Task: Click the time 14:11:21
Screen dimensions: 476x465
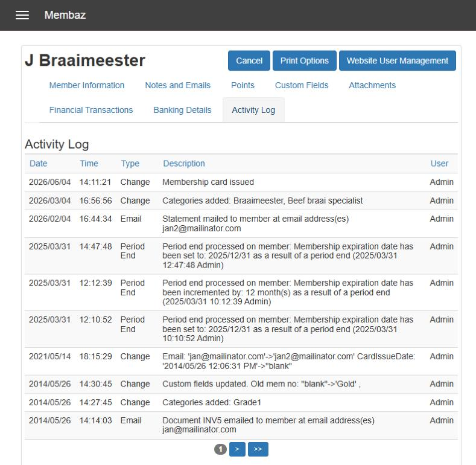Action: coord(95,182)
